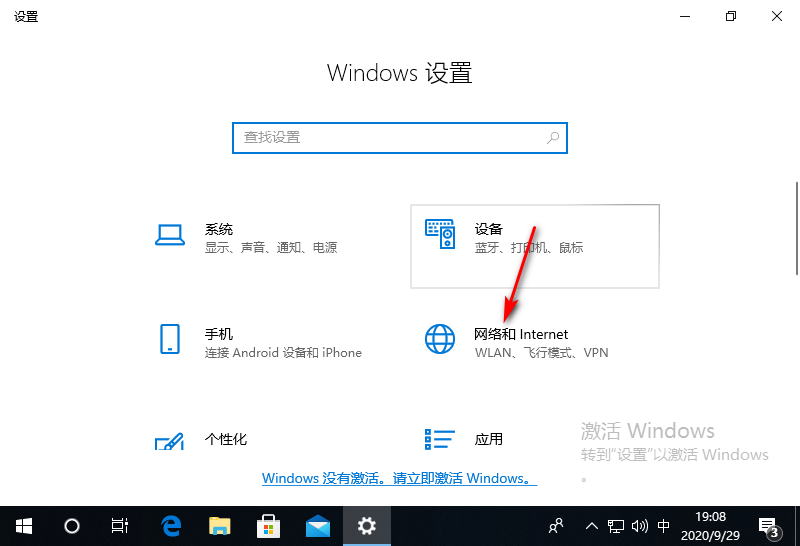Switch the Chinese input method indicator
Screen dimensions: 800x546
click(663, 526)
